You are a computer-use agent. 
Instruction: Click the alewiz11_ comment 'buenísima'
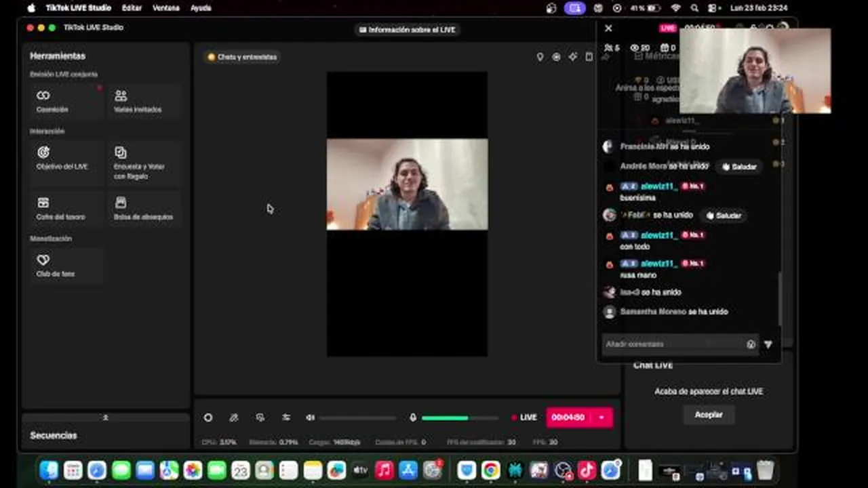point(637,198)
